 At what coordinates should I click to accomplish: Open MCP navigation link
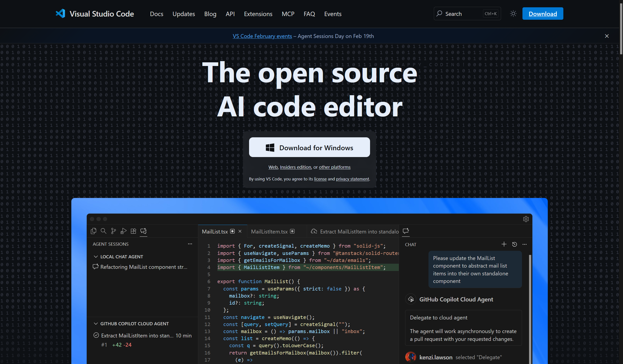click(x=288, y=14)
